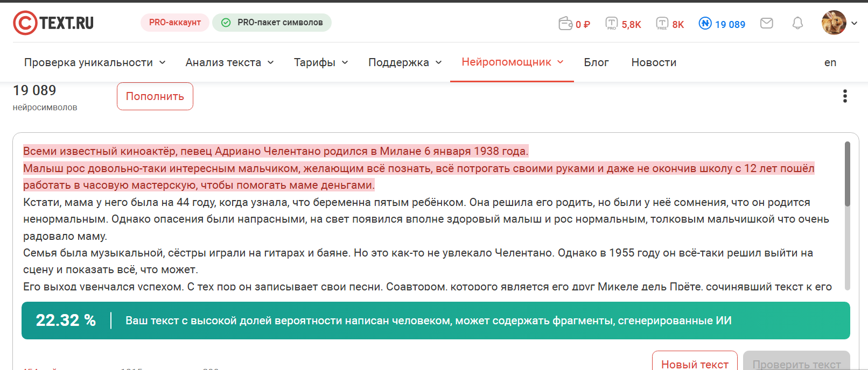Screen dimensions: 868x370
Task: Open the three-dot options menu
Action: point(845,96)
